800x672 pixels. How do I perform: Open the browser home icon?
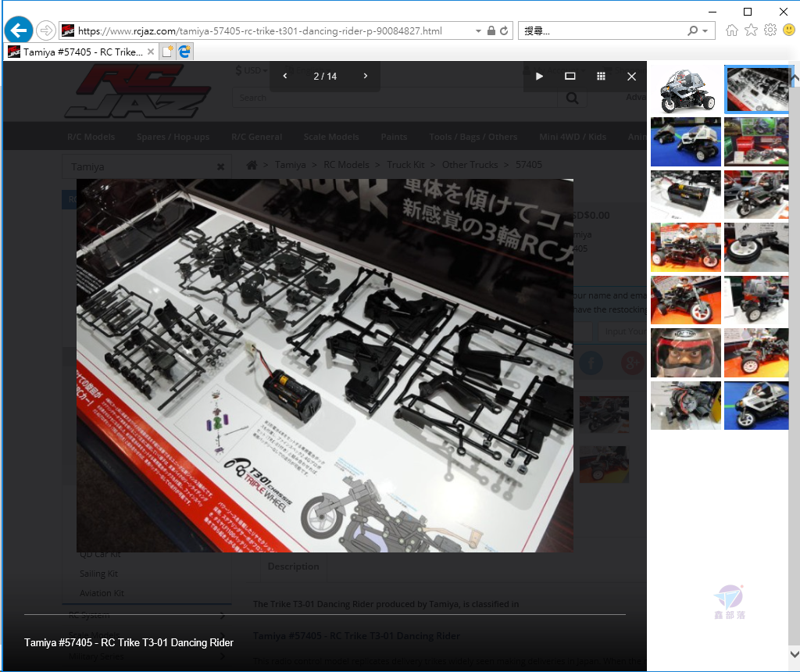731,30
